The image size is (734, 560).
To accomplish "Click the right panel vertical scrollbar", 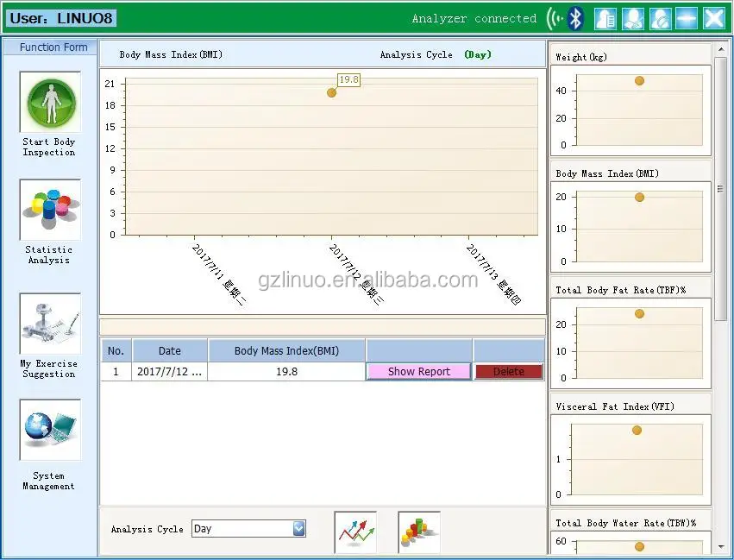I will click(x=721, y=190).
